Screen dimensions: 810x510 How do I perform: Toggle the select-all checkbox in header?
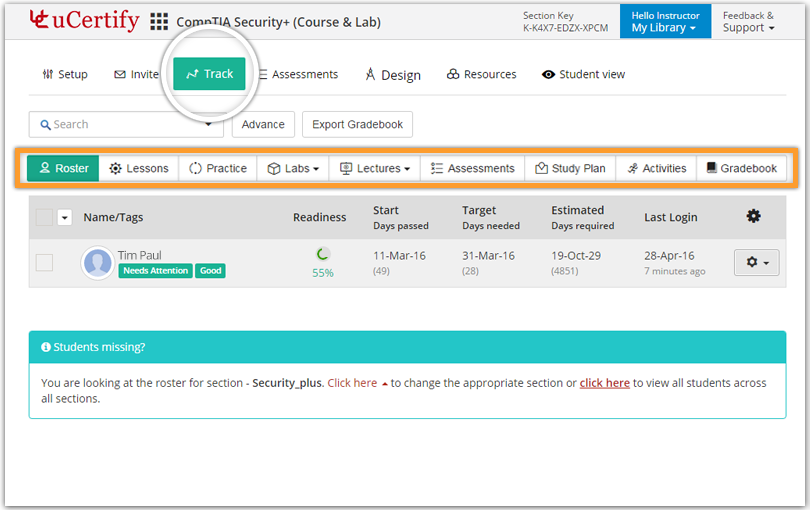coord(44,218)
